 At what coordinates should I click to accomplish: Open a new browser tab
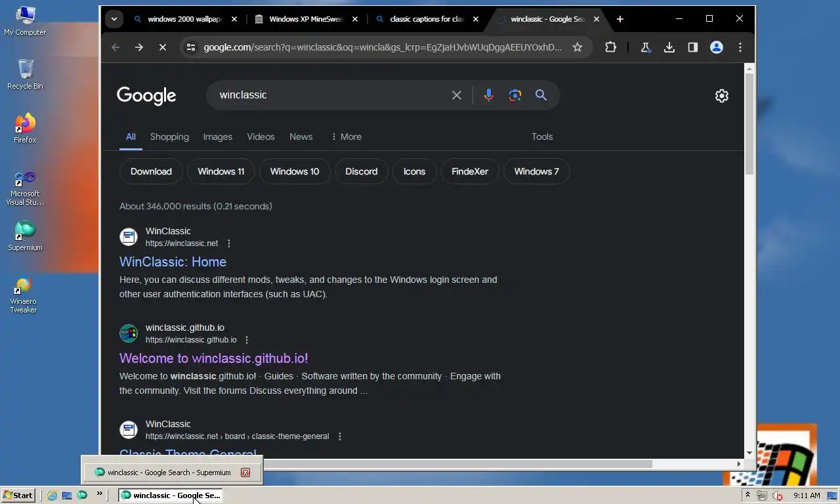tap(620, 19)
